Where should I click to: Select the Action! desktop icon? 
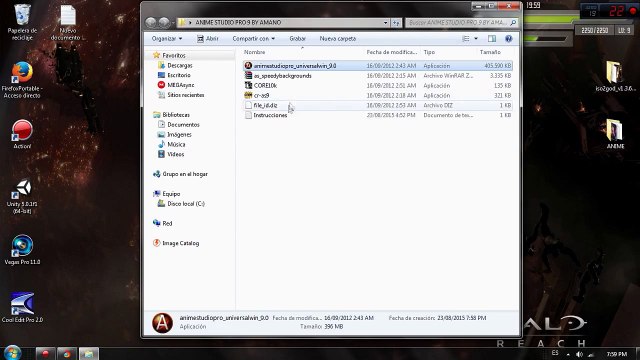coord(22,134)
